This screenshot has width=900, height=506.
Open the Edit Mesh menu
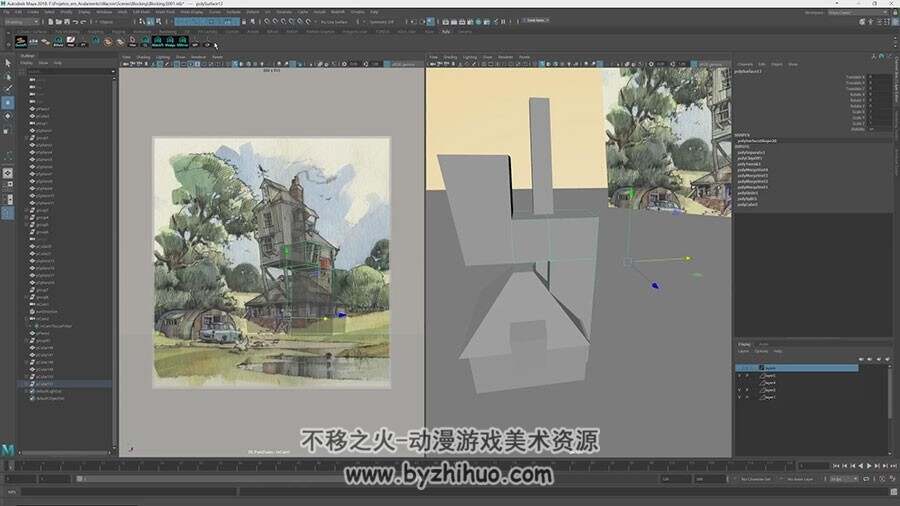[x=141, y=11]
